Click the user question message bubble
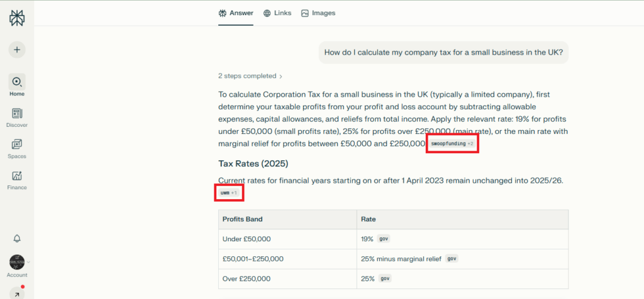 pos(443,53)
